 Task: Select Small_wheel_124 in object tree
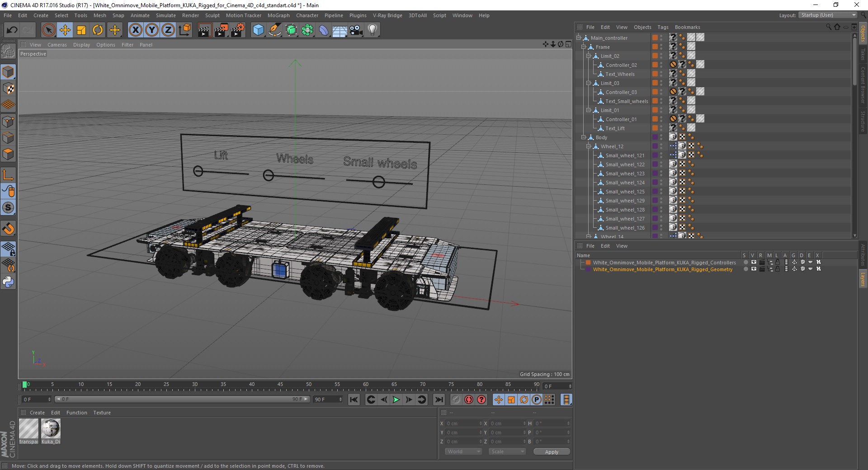pyautogui.click(x=625, y=183)
